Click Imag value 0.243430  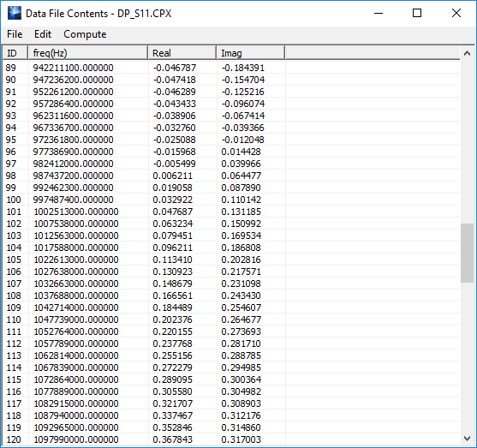(241, 296)
